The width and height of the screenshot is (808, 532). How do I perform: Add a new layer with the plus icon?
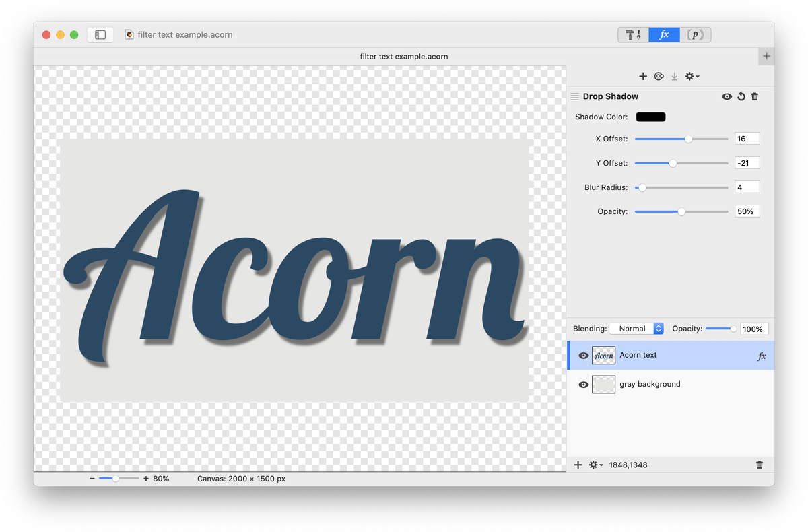[x=578, y=465]
